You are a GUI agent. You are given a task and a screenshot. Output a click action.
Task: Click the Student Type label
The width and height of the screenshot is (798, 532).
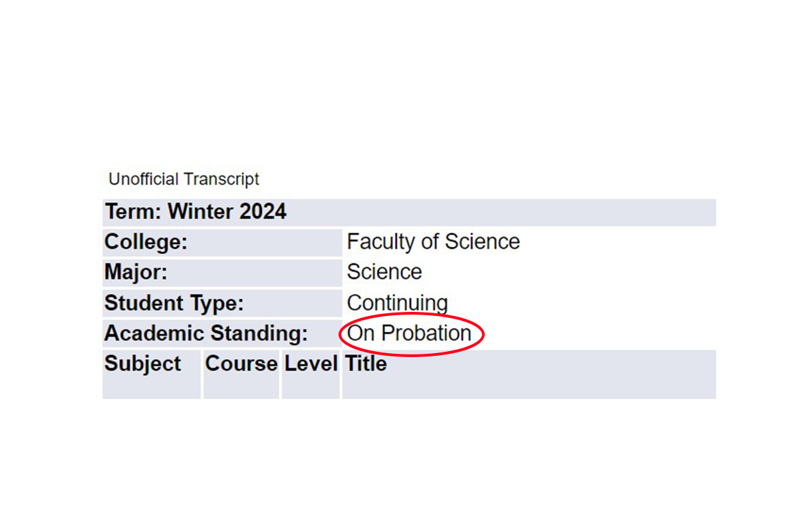[174, 303]
